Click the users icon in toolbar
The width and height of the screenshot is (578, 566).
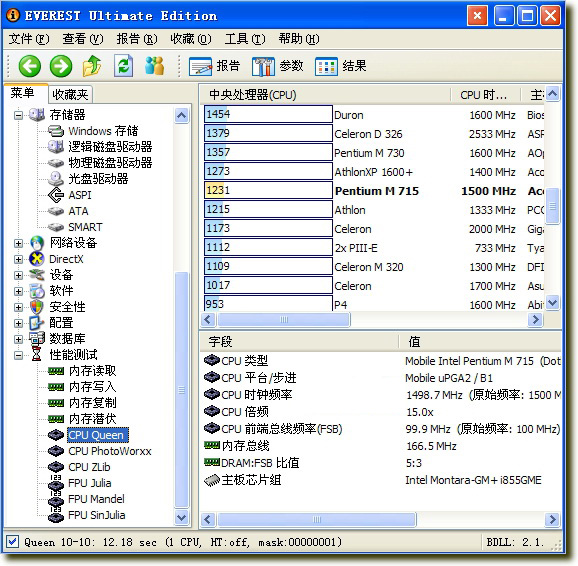154,66
